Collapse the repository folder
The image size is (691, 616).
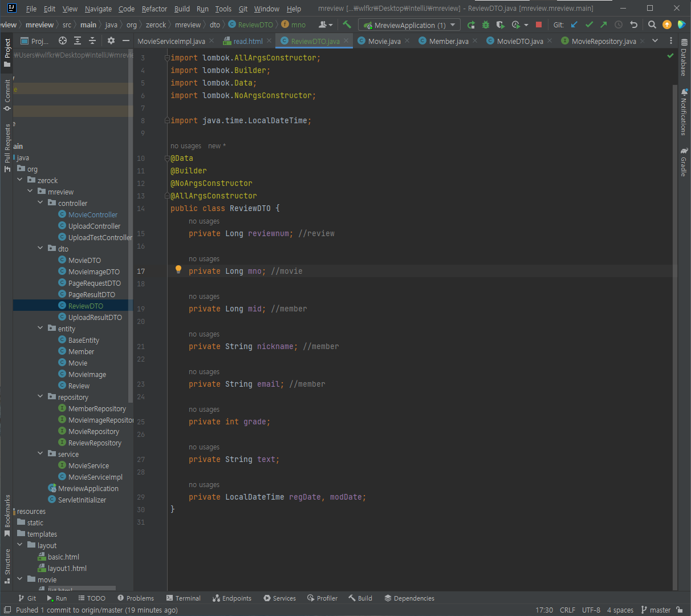(x=40, y=397)
